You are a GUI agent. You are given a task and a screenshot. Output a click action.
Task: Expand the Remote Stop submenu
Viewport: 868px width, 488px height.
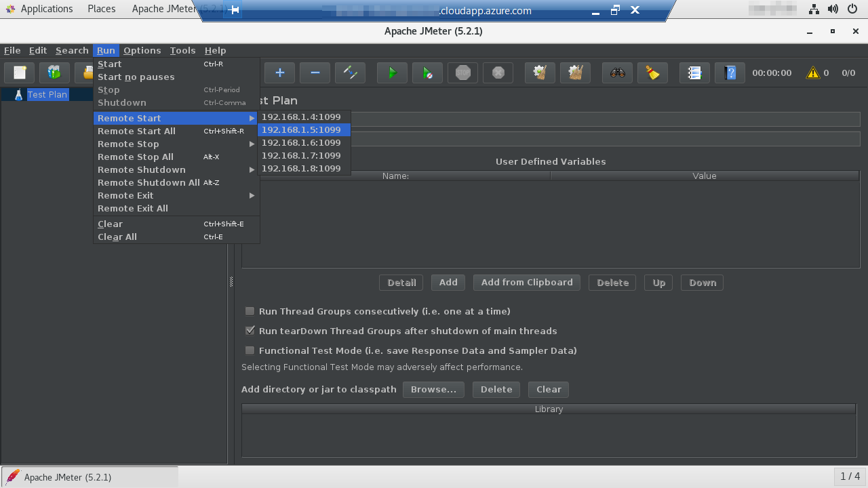pos(176,144)
